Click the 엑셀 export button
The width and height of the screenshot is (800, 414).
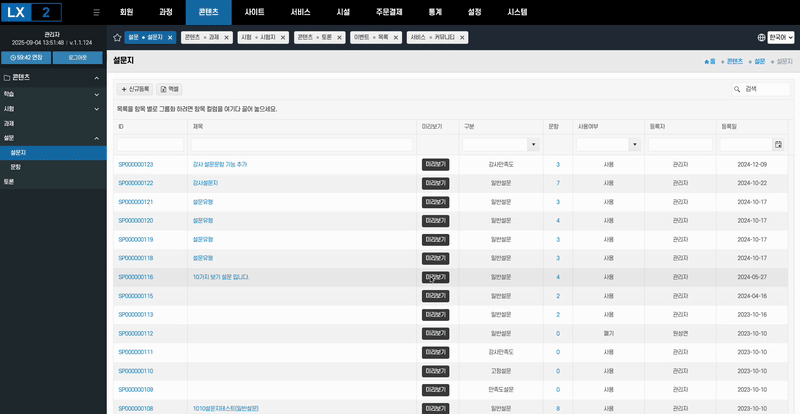[x=170, y=89]
